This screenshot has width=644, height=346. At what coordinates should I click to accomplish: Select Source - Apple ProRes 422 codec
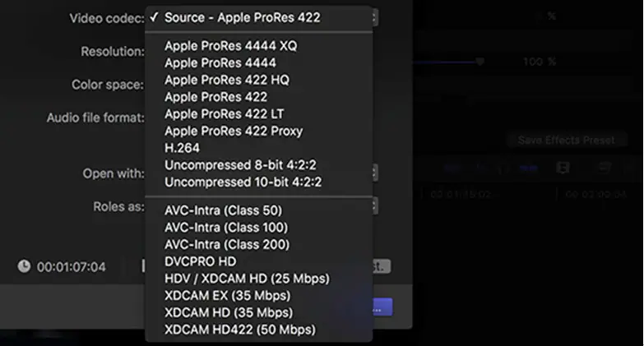coord(242,16)
